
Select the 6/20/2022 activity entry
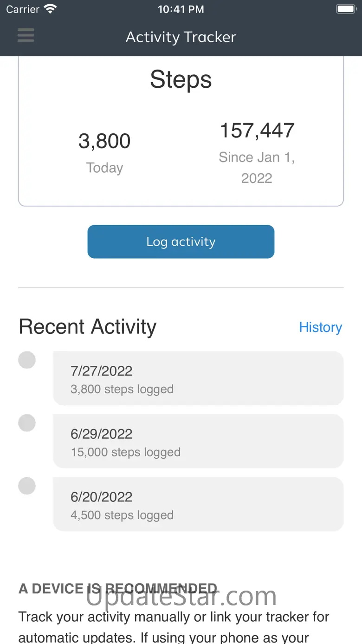coord(198,505)
